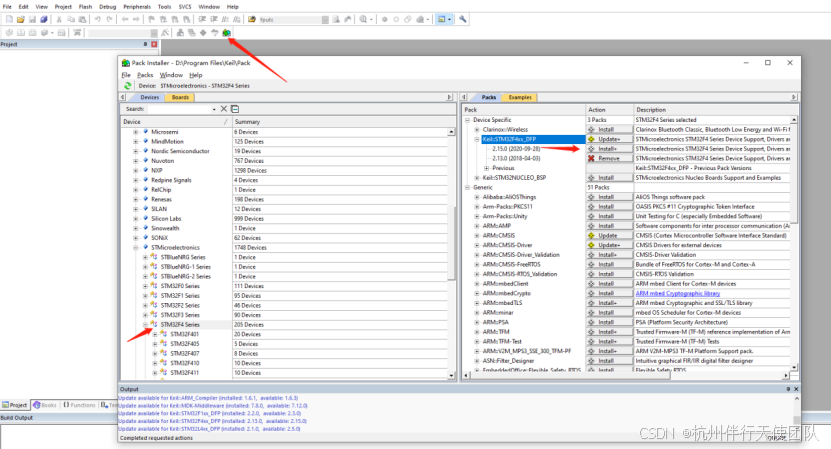Screen dimensions: 831x449
Task: Click the New file toolbar icon
Action: [9, 20]
